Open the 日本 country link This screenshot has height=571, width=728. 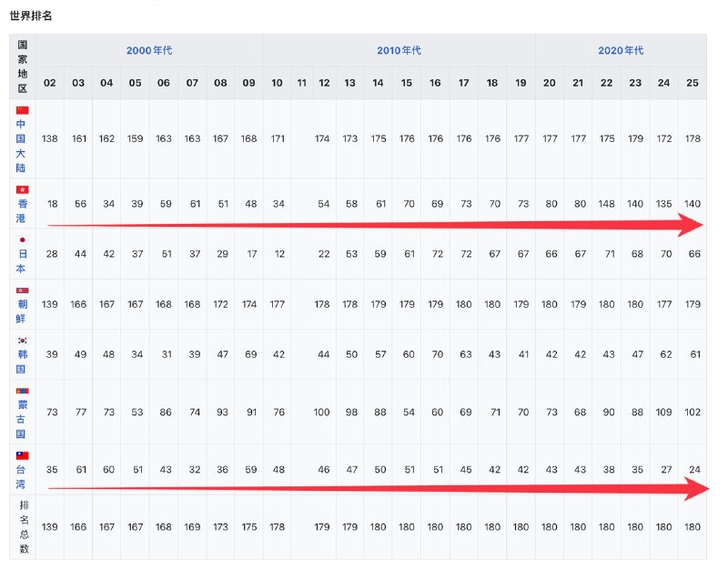click(x=22, y=261)
